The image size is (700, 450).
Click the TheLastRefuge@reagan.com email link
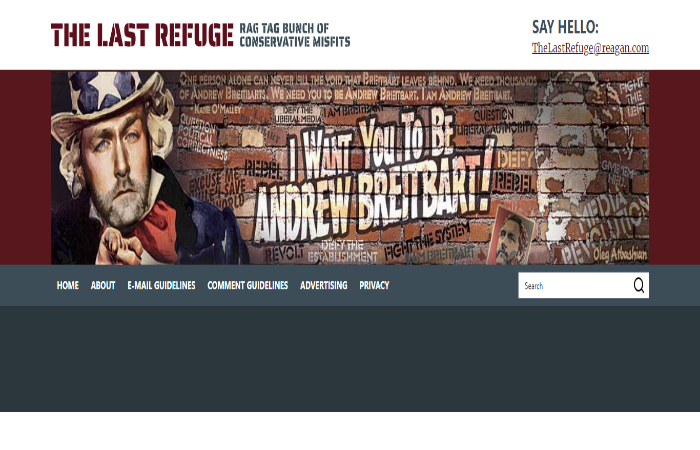[590, 48]
